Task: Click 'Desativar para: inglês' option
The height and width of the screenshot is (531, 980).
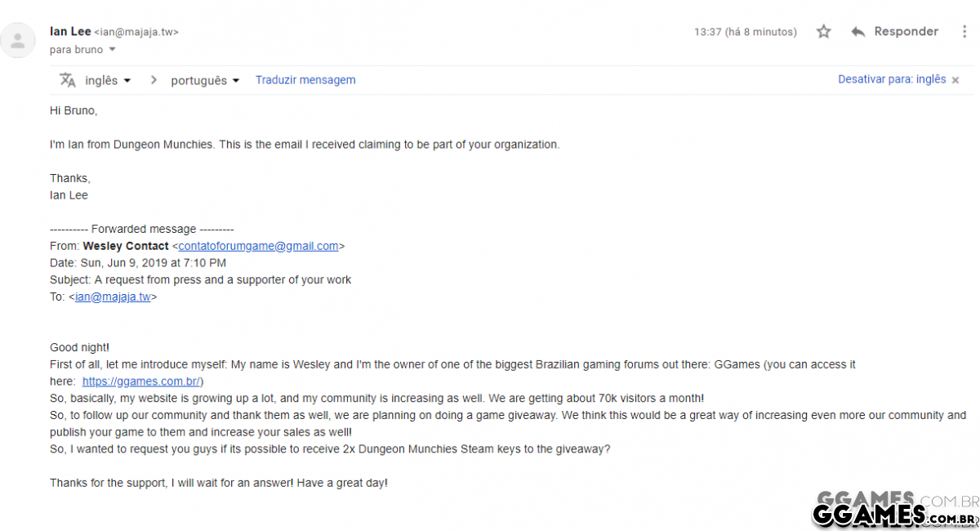Action: pos(892,79)
